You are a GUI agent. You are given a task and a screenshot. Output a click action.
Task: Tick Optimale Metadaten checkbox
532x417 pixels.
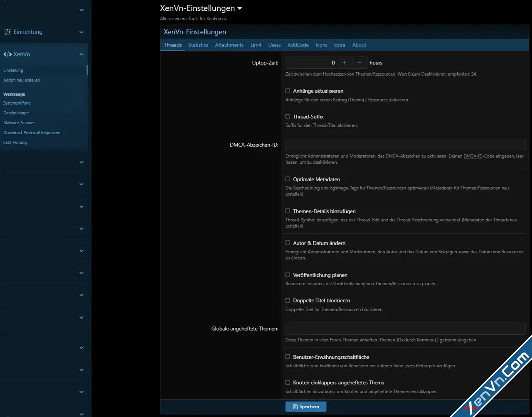tap(288, 179)
